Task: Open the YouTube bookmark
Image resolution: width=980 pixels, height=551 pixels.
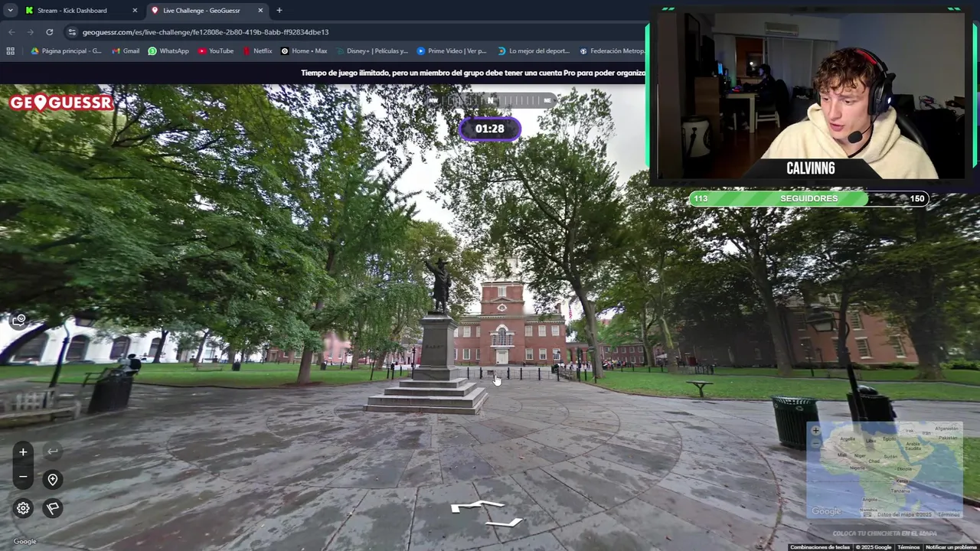Action: point(216,51)
